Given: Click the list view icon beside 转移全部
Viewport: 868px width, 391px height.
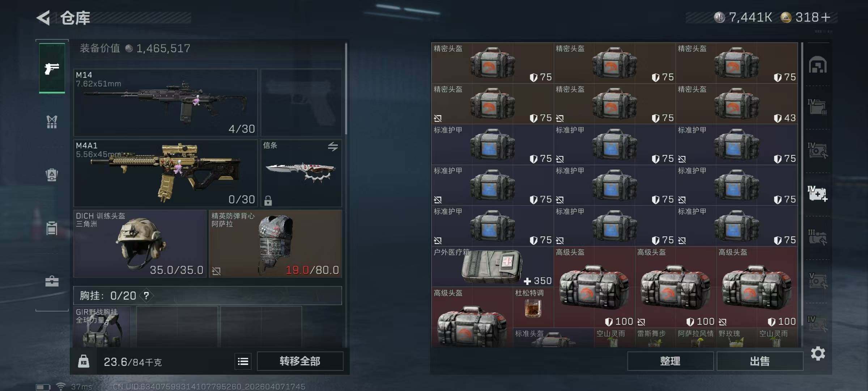Looking at the screenshot, I should tap(243, 361).
